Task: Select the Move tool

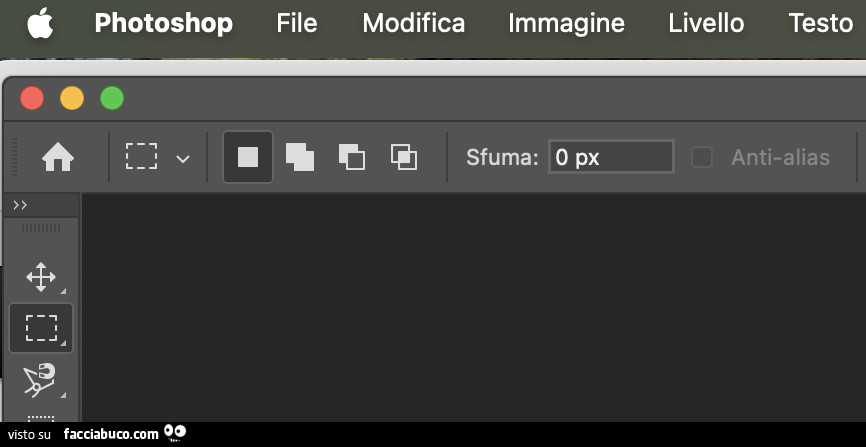Action: (x=41, y=276)
